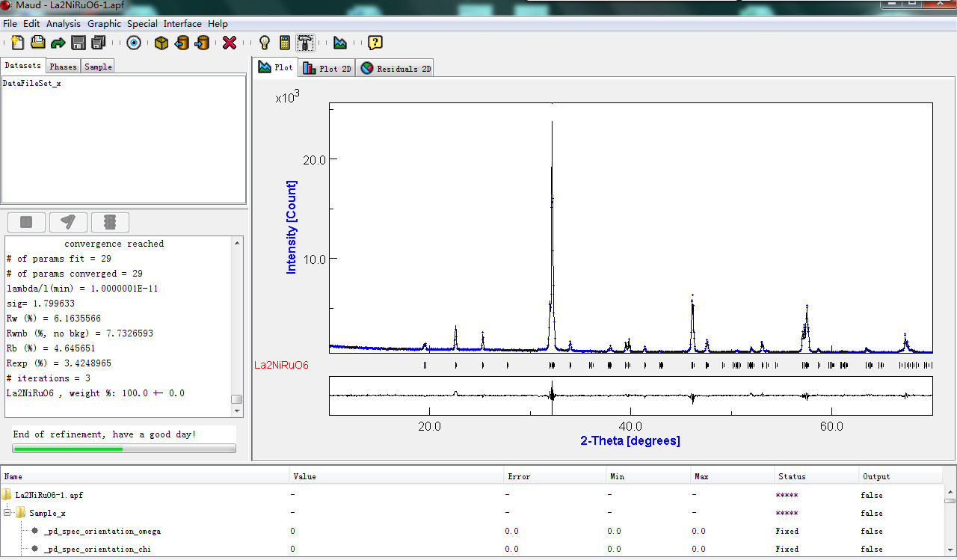Click the New analysis file icon
This screenshot has height=560, width=957.
point(17,43)
